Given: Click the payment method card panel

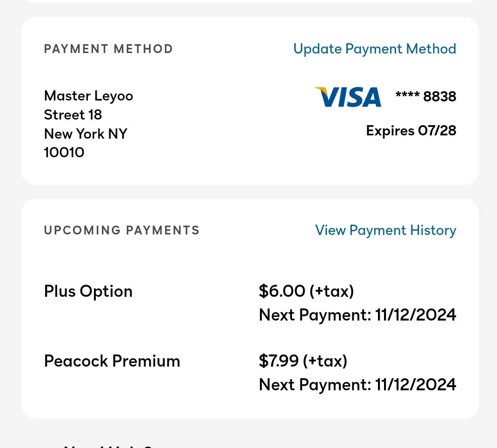Looking at the screenshot, I should (250, 101).
